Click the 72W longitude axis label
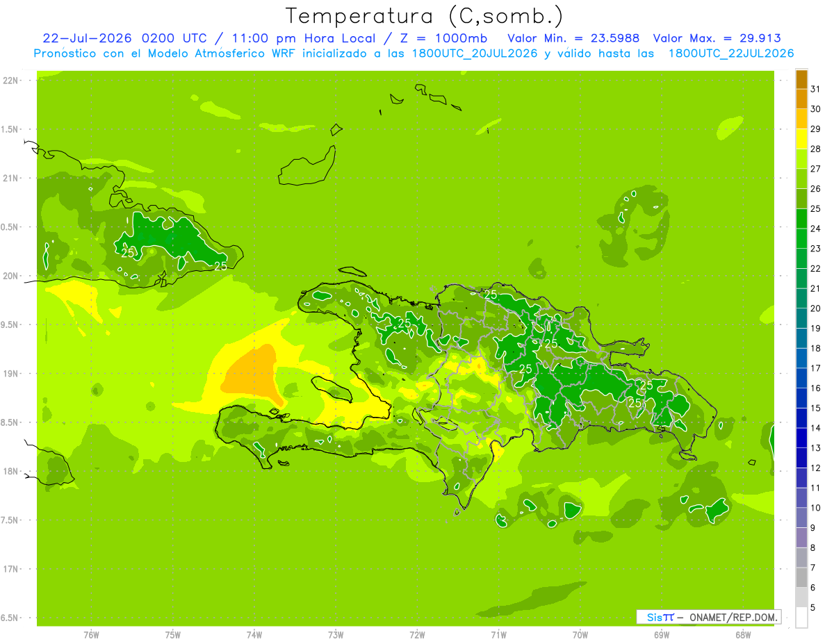The height and width of the screenshot is (644, 834). coord(417,635)
